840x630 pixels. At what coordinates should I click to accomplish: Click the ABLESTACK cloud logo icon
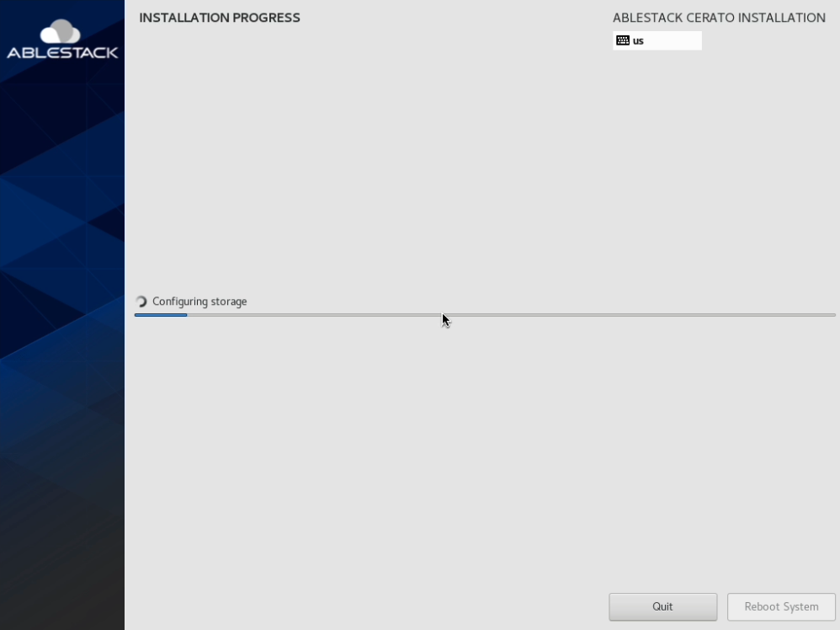[x=61, y=32]
